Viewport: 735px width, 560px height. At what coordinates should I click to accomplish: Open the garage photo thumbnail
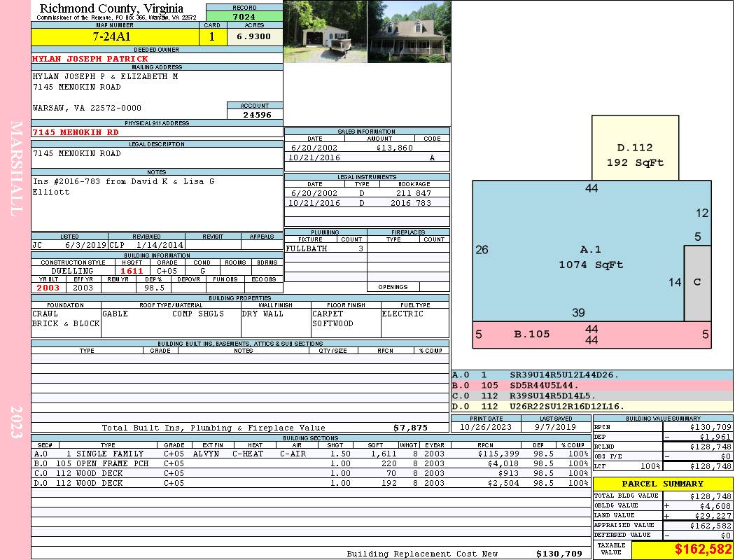point(325,31)
